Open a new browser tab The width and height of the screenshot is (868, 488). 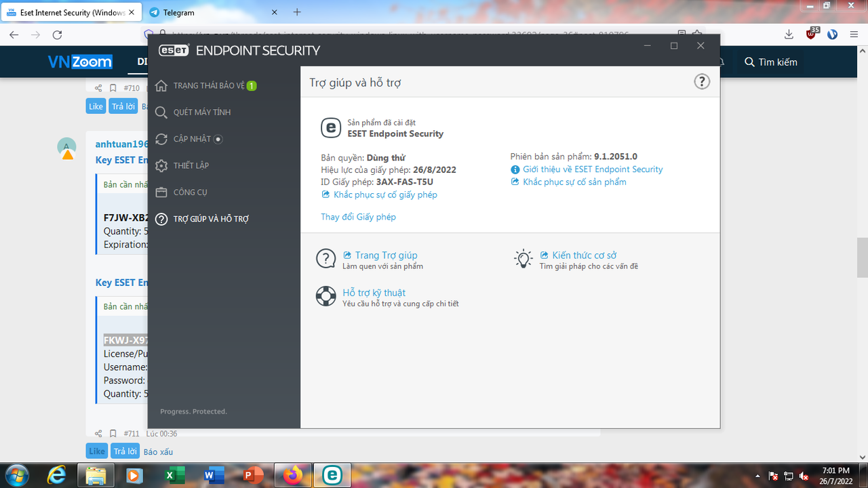point(297,12)
